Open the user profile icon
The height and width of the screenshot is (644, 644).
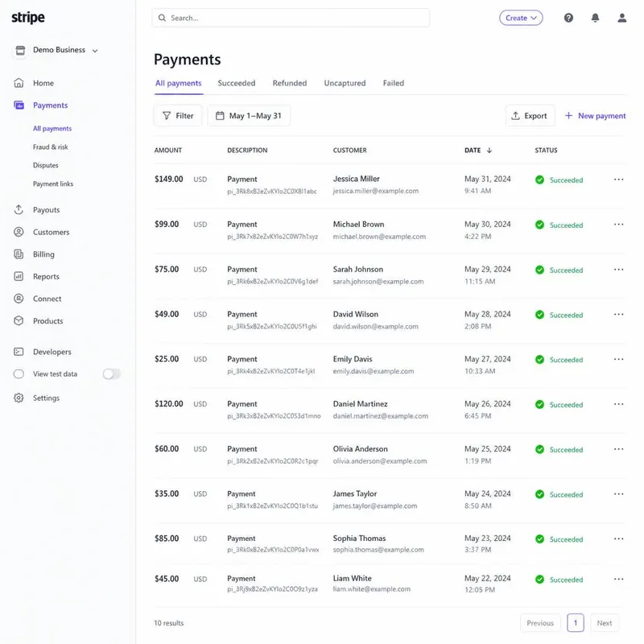tap(621, 18)
